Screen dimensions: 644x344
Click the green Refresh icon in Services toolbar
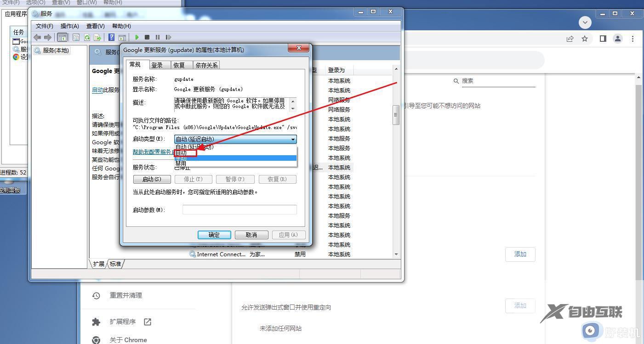pos(87,37)
